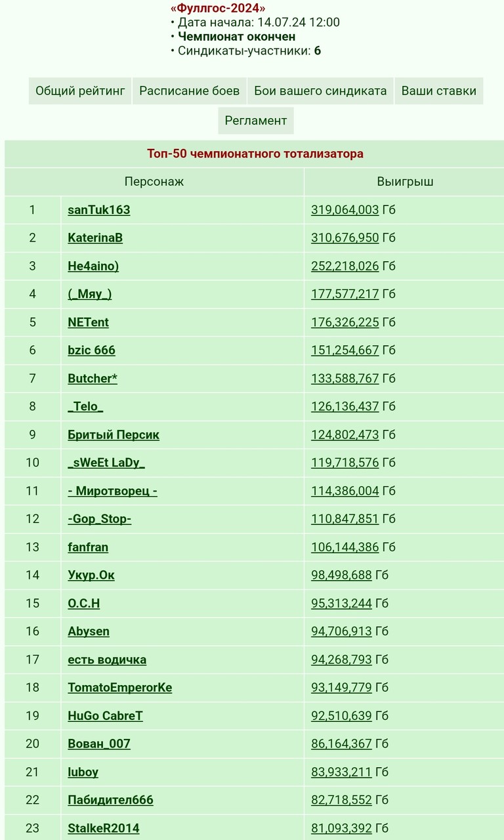Open sanTuk163 player profile
Screen dimensions: 504x840
[x=99, y=210]
